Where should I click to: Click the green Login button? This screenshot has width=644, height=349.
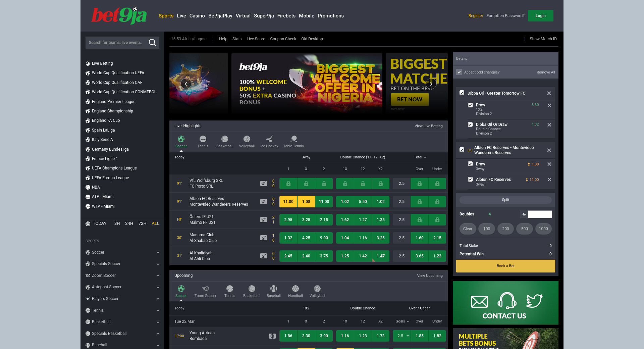coord(541,16)
